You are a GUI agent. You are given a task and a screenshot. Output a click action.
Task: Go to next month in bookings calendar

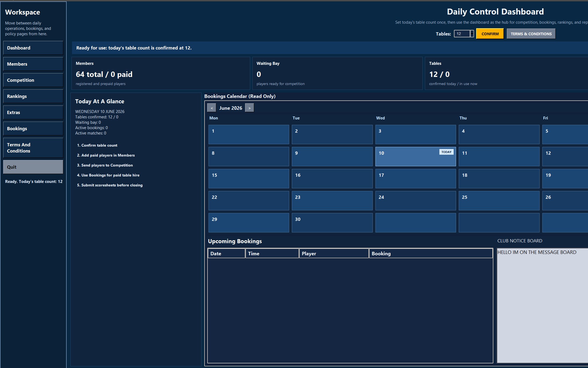[x=249, y=108]
